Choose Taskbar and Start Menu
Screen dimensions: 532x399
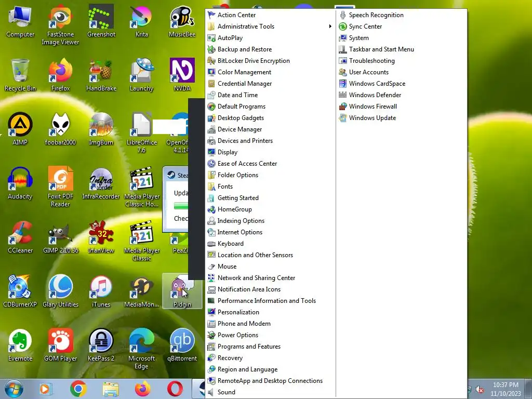click(x=402, y=49)
